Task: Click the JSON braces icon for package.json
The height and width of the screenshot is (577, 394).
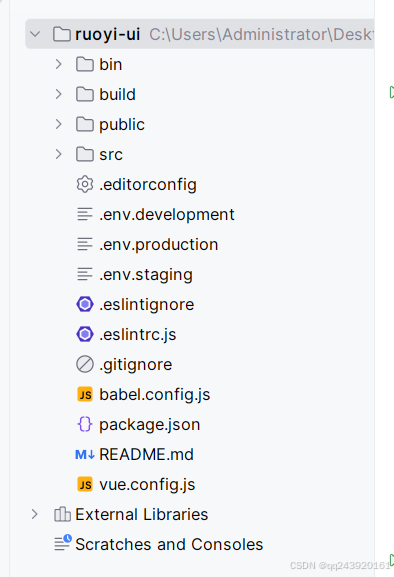Action: pyautogui.click(x=85, y=424)
